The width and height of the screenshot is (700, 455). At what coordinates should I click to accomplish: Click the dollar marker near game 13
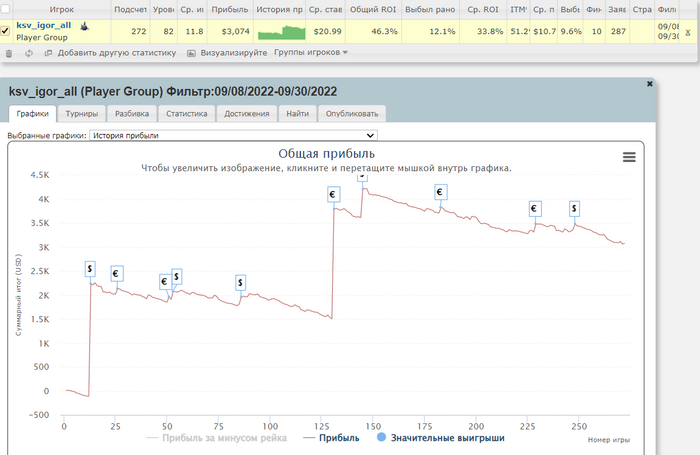[x=90, y=269]
